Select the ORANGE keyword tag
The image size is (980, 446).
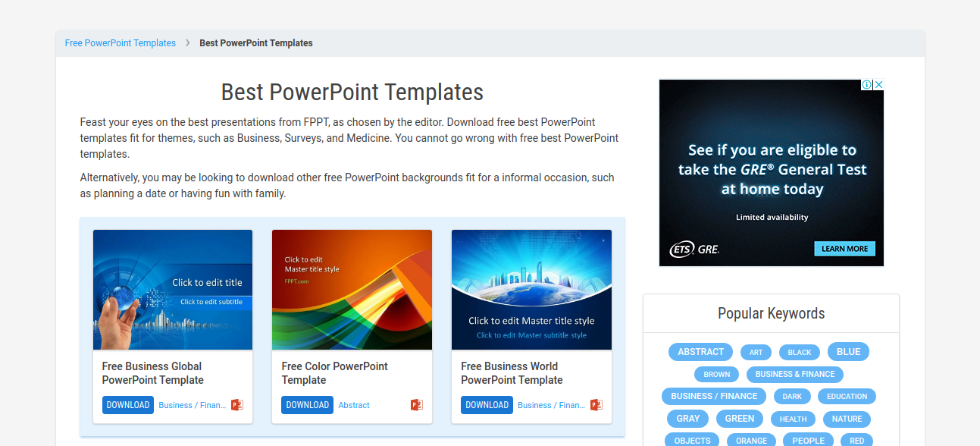click(752, 440)
